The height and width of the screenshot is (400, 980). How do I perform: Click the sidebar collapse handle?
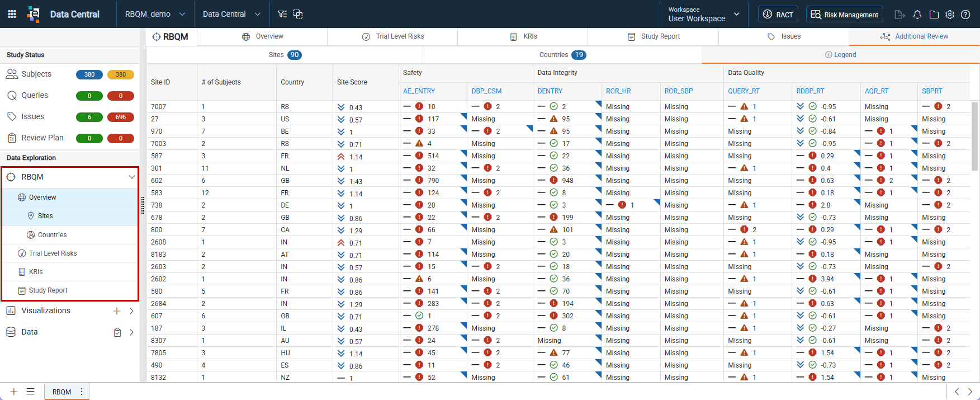coord(143,205)
